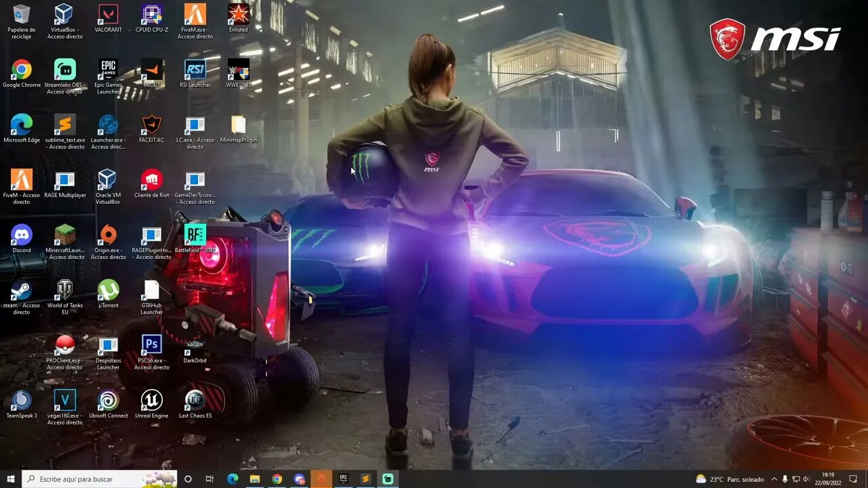Select the WWE 2K18 icon
This screenshot has height=488, width=868.
(239, 73)
